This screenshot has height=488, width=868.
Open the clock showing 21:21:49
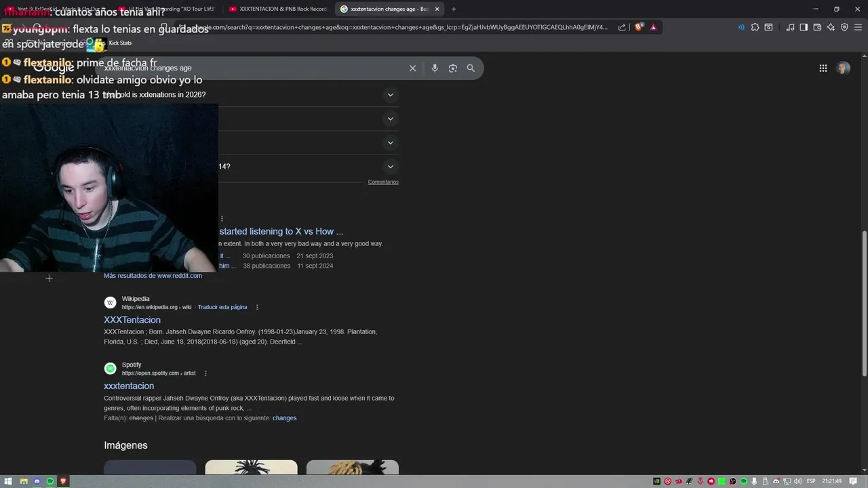click(x=831, y=481)
